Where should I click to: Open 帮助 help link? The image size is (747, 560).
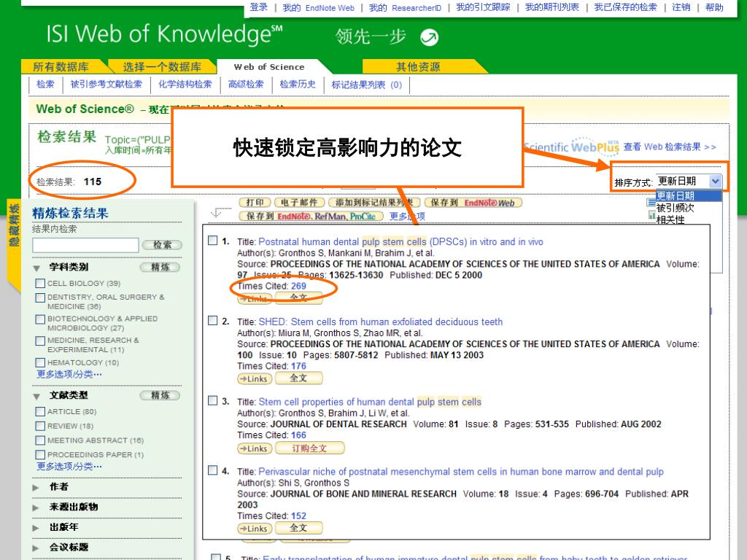pos(715,7)
